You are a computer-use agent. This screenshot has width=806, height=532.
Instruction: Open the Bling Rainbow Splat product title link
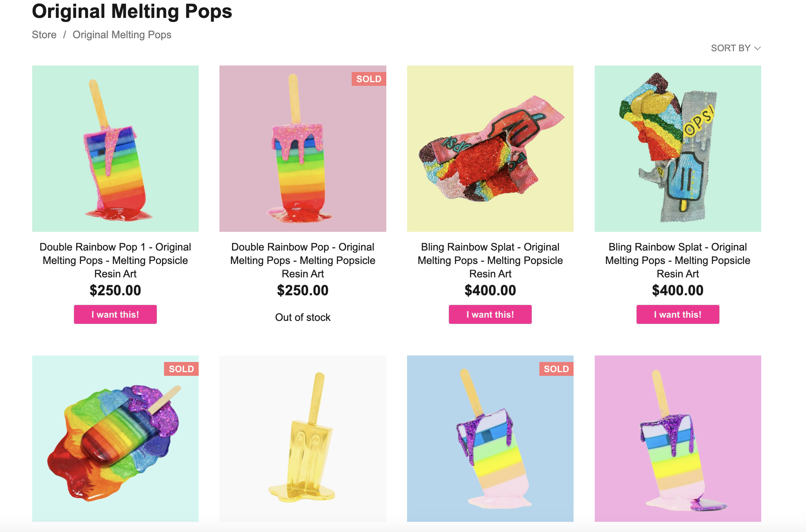pos(490,260)
